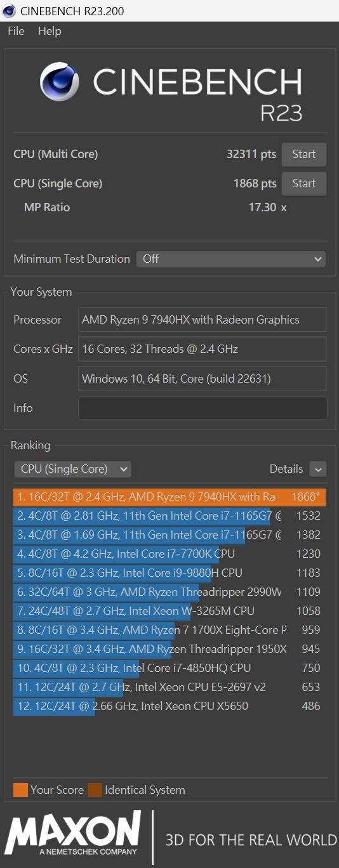The image size is (339, 868).
Task: Select the Xeon CPU X5650 ranking row
Action: pyautogui.click(x=169, y=706)
